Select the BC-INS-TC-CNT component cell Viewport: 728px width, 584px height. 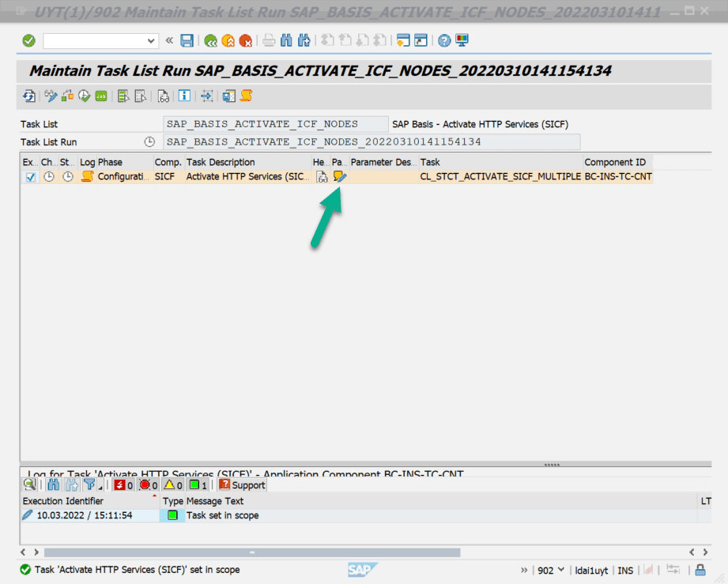[x=618, y=176]
